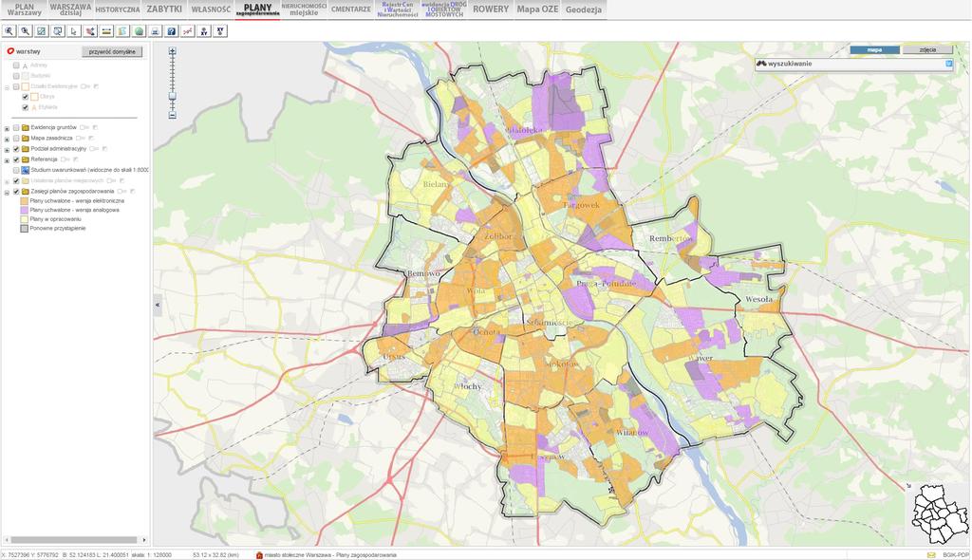Expand the wyszukiwanie search panel
The image size is (972, 560).
(x=948, y=64)
